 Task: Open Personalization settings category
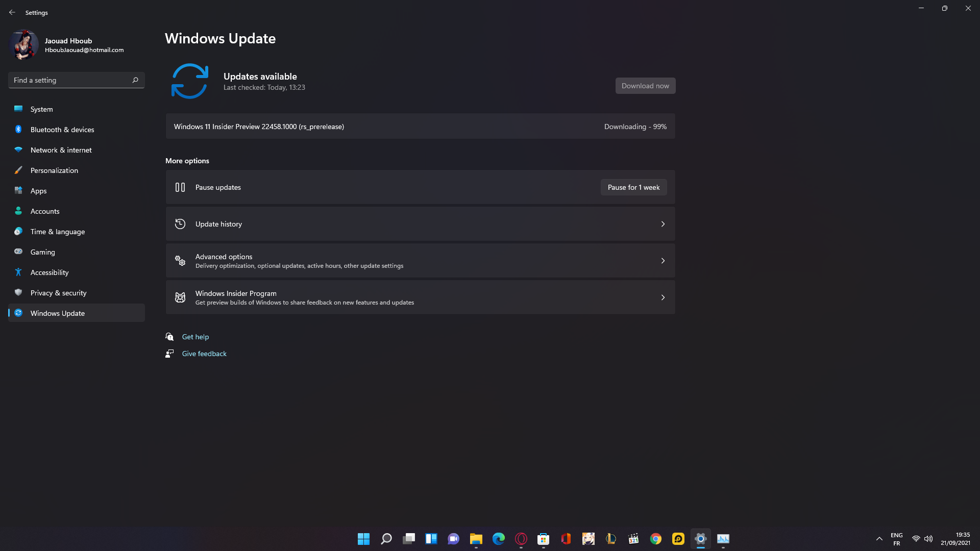coord(54,170)
